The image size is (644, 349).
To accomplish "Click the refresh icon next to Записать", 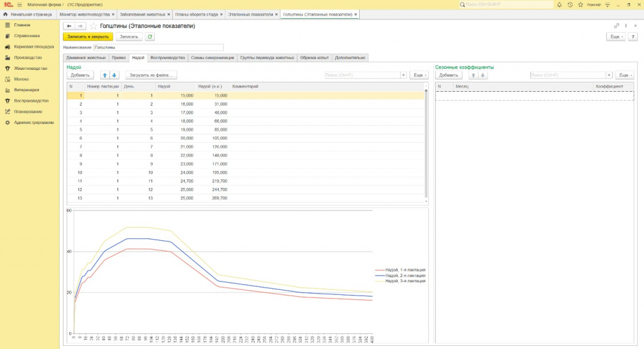I will (x=150, y=37).
